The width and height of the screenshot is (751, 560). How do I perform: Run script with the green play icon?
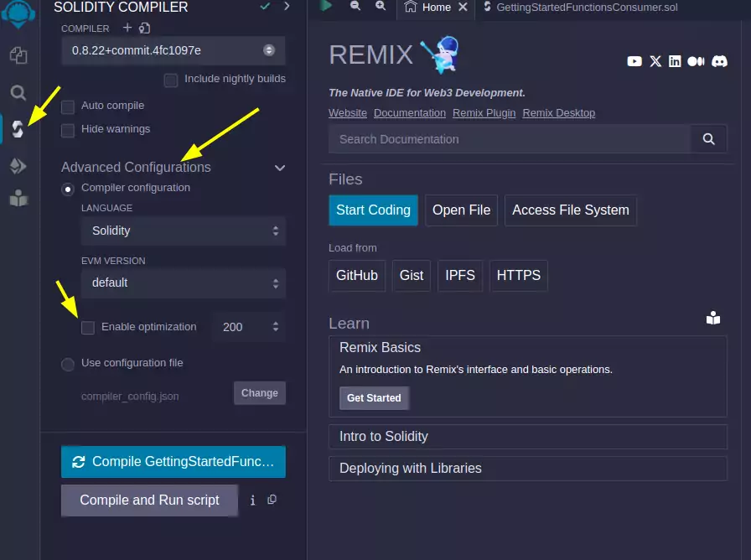(x=326, y=6)
